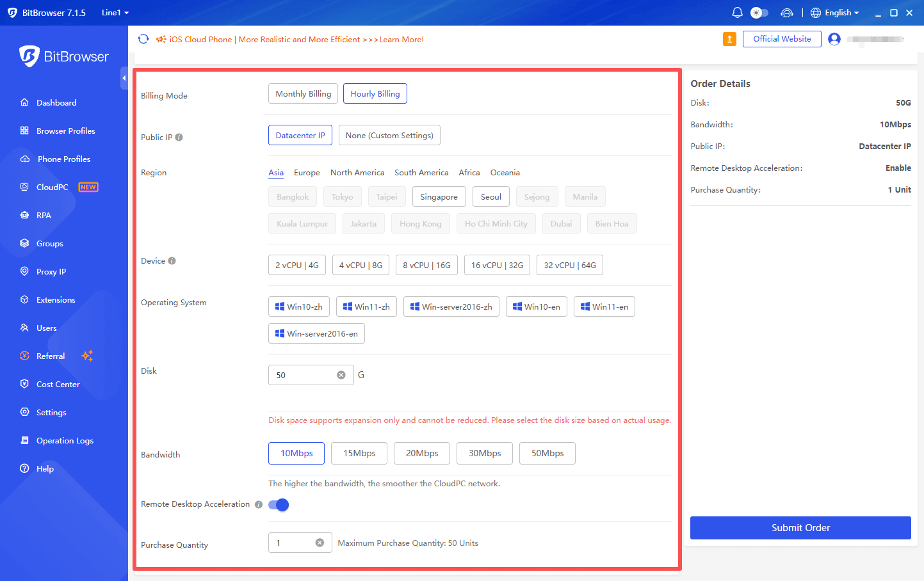Select the 2 vCPU | 4G device

coord(297,265)
